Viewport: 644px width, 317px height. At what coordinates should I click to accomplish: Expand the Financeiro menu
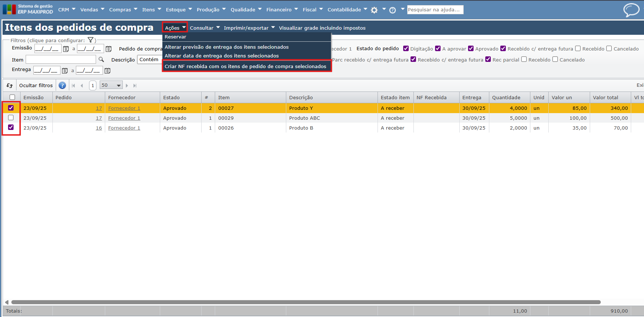tap(282, 10)
